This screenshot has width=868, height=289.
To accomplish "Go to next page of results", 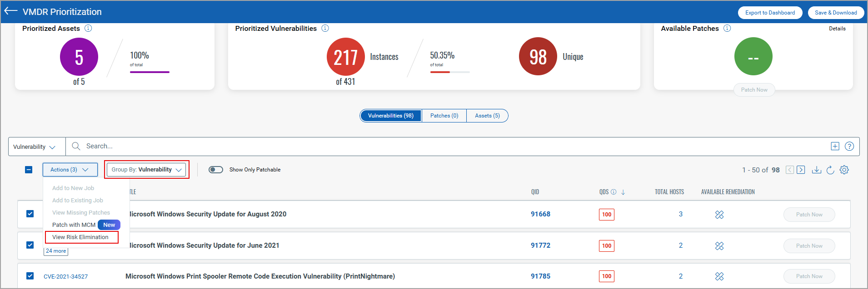I will click(801, 170).
